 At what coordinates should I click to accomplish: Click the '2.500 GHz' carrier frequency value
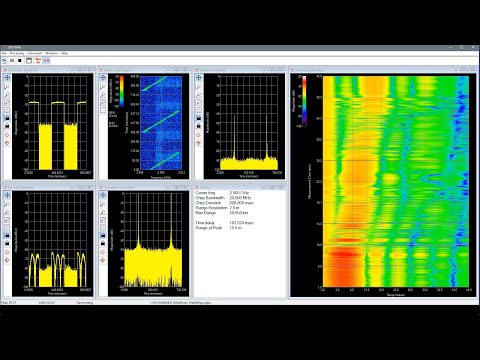coord(239,193)
